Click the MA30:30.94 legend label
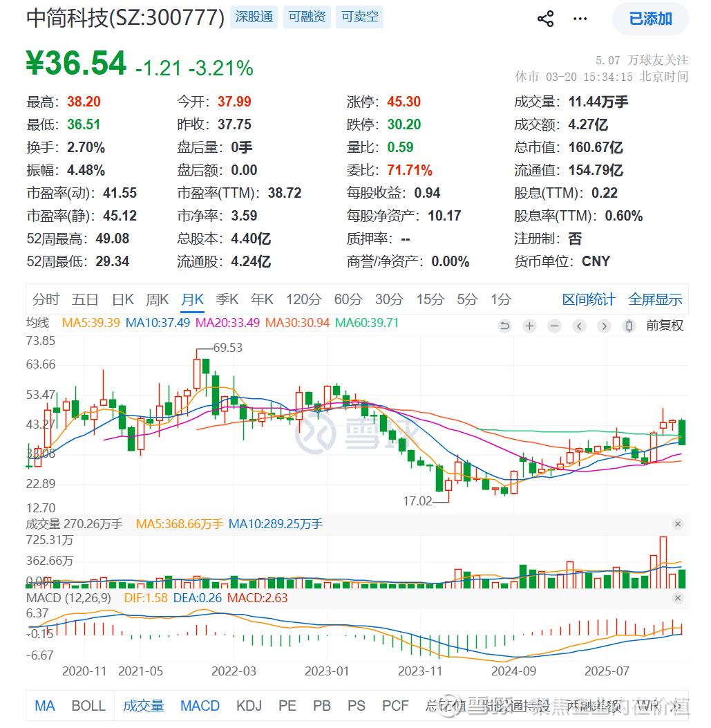 tap(298, 323)
